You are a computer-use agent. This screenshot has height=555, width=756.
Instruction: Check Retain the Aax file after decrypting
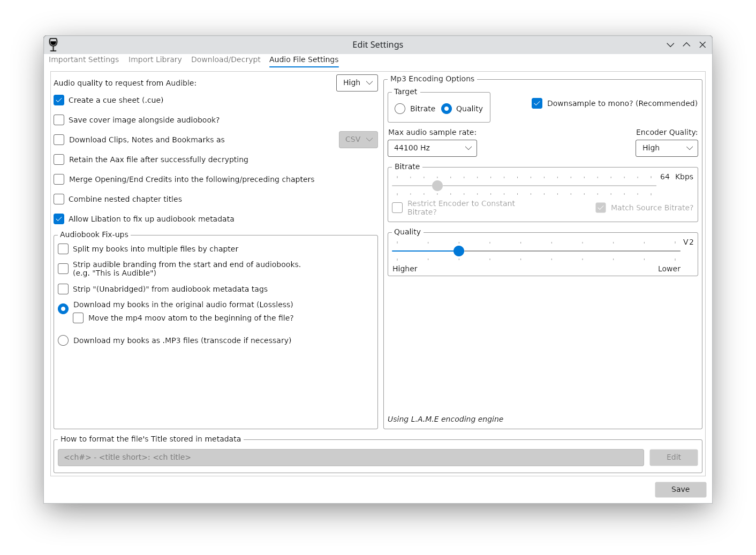59,159
